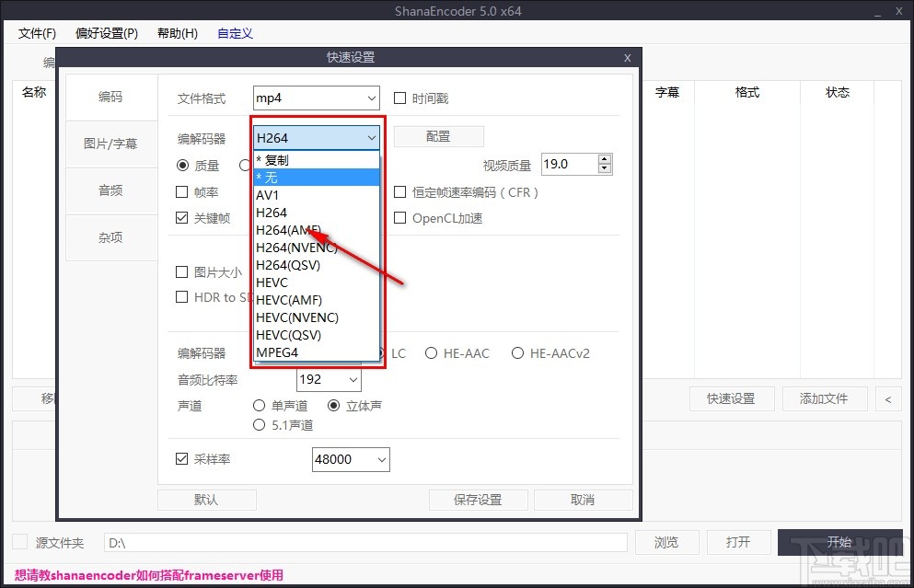Select H264(NVENC) from the codec list
914x588 pixels.
coord(317,248)
